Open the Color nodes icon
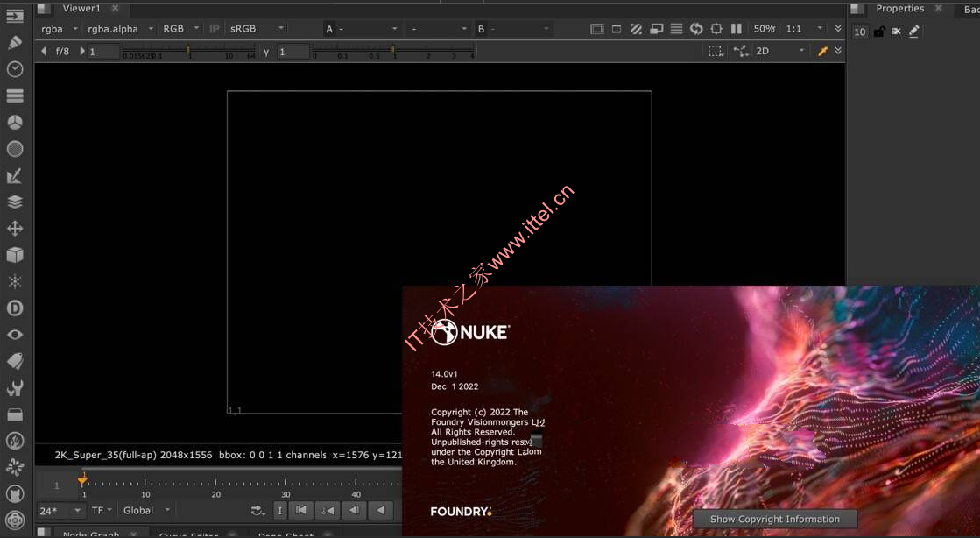 14,123
